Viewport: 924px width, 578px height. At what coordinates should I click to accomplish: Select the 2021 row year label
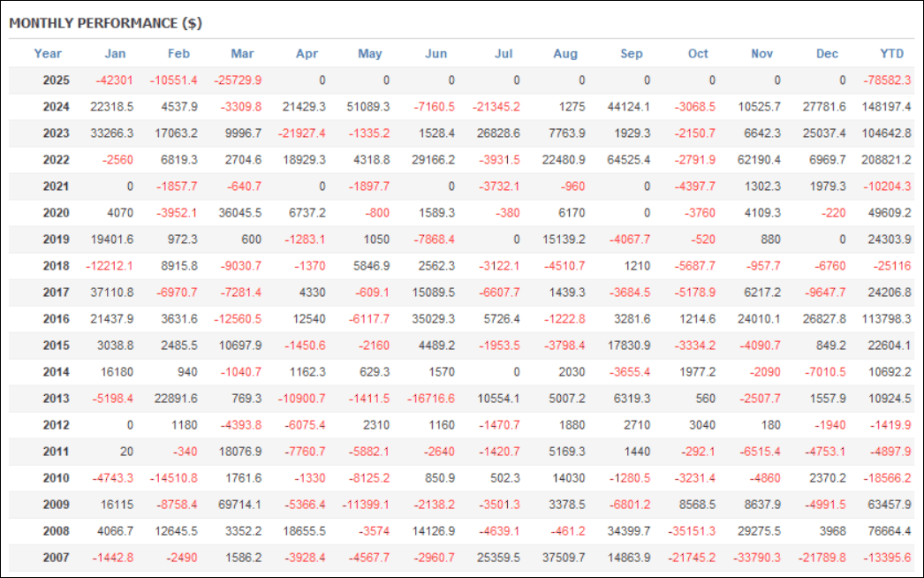point(56,186)
